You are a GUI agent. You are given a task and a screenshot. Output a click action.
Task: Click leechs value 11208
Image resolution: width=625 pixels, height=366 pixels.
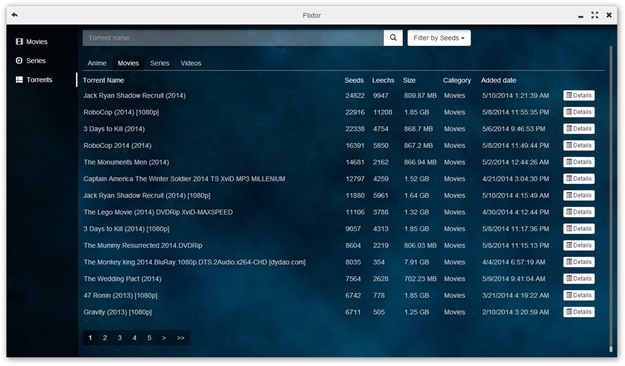[x=383, y=112]
